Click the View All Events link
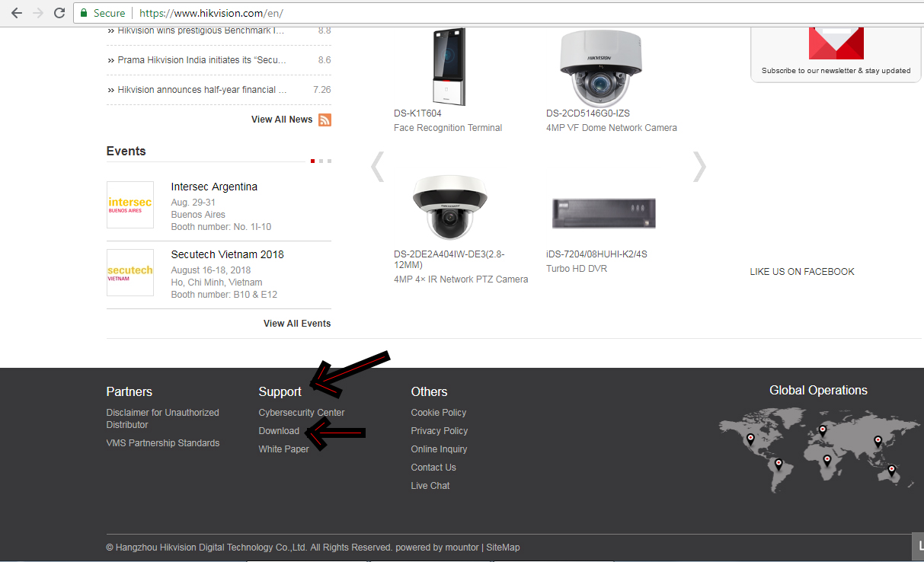This screenshot has height=562, width=924. (297, 324)
